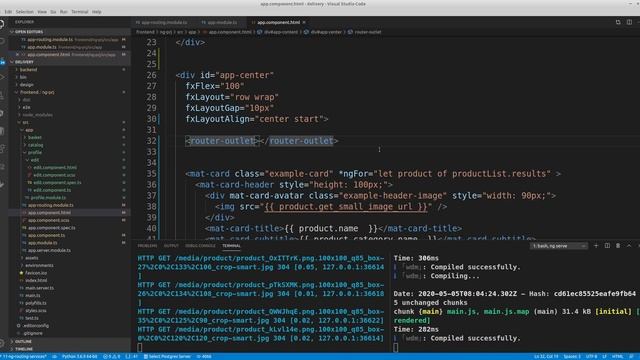This screenshot has height=360, width=640.
Task: Switch to app-routing.module.ts editor tab
Action: pos(164,22)
